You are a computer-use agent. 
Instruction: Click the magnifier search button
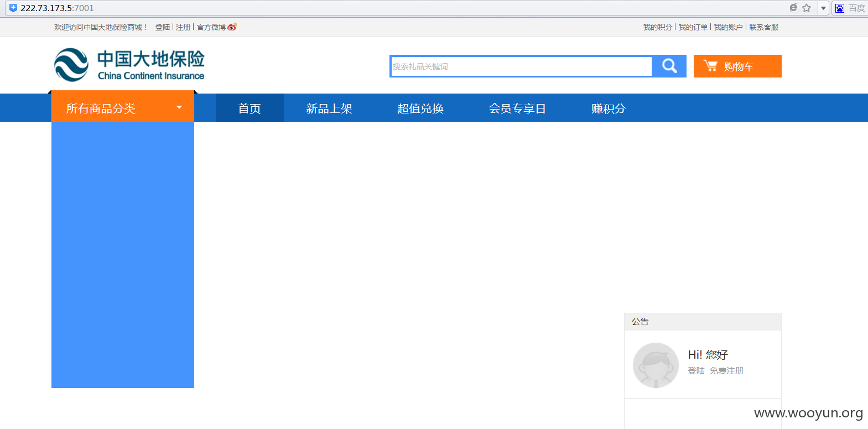(x=669, y=66)
